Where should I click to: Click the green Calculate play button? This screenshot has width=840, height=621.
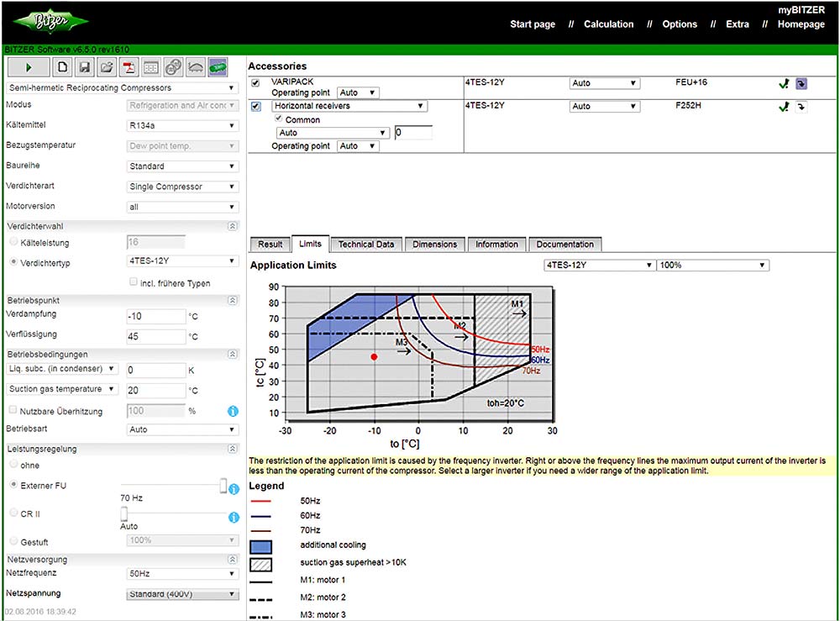click(x=29, y=67)
